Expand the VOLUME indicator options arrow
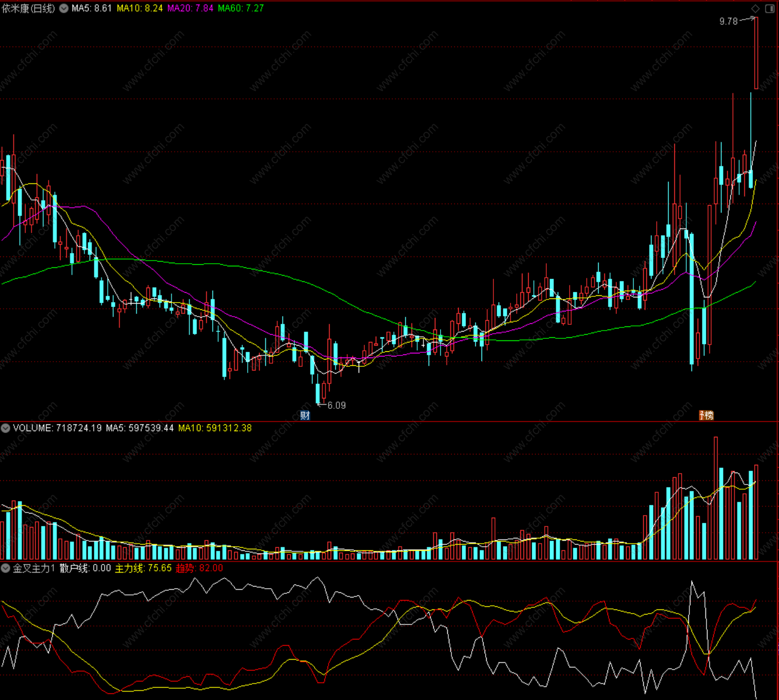 [5, 428]
